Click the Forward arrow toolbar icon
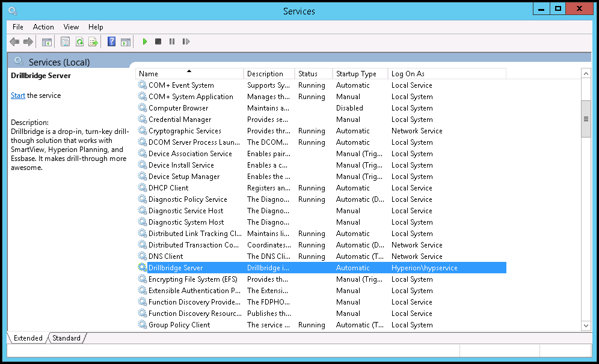Screen dimensions: 599x364 28,41
